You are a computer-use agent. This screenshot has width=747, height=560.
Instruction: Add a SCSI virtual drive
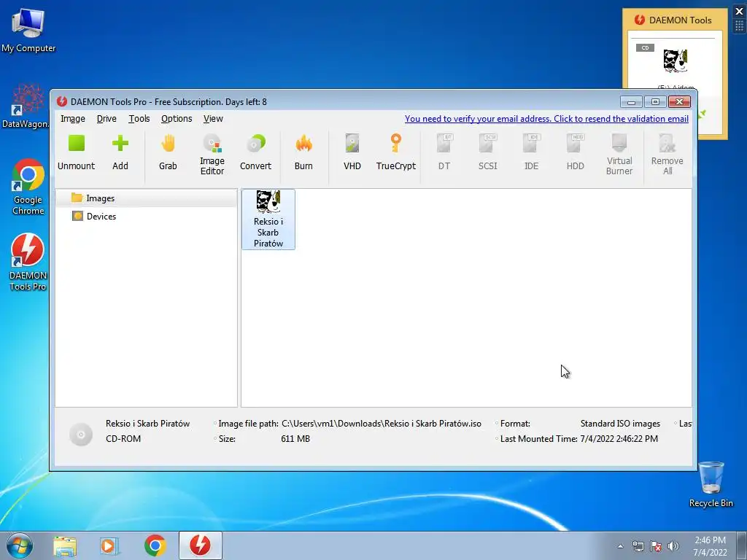[x=488, y=153]
